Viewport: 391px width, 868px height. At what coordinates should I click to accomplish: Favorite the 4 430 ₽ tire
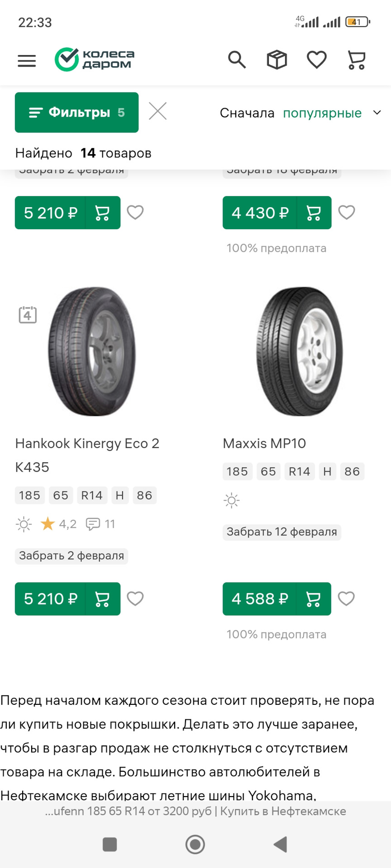pos(347,212)
